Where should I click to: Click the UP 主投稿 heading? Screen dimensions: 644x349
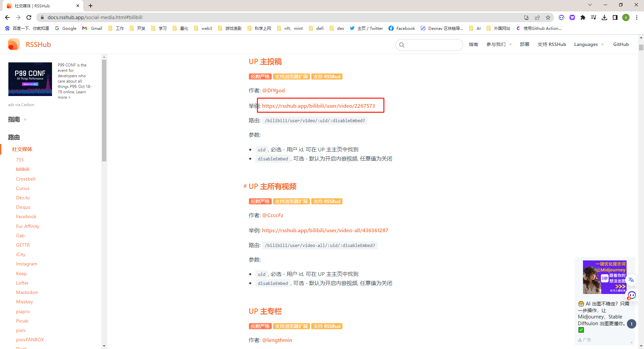click(x=265, y=62)
